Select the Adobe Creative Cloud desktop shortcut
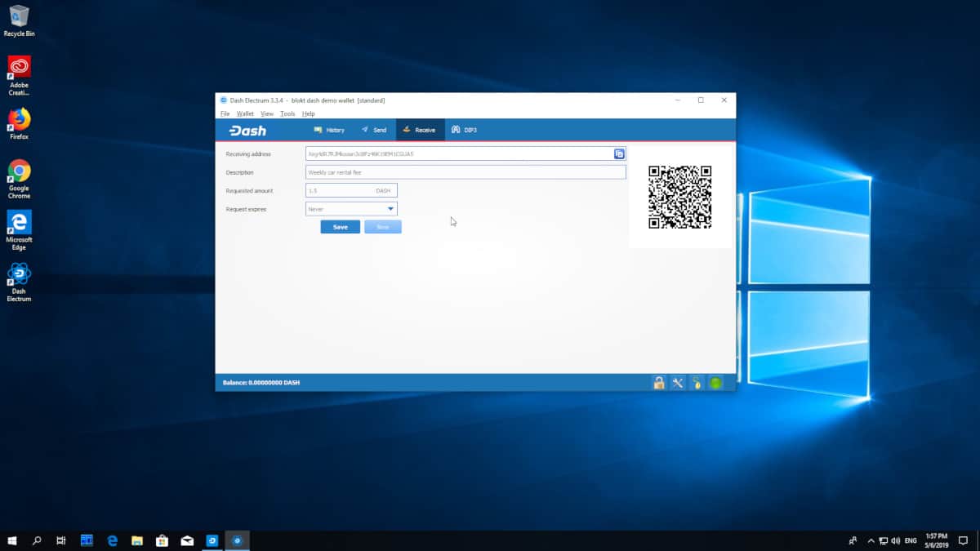 [19, 76]
